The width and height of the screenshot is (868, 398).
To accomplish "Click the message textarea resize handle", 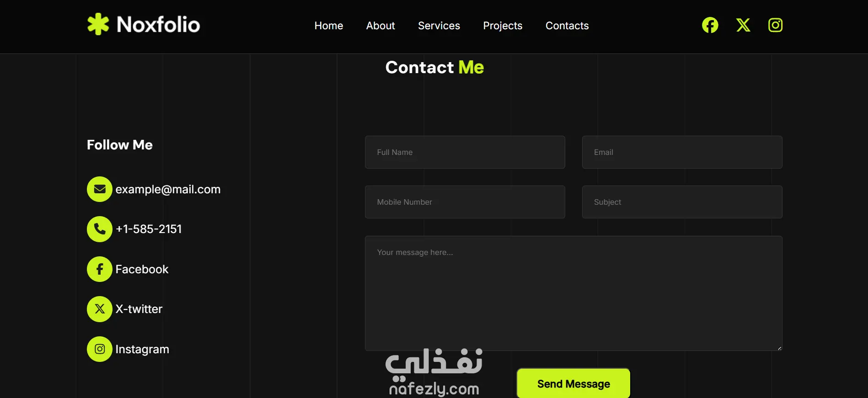I will (x=779, y=348).
